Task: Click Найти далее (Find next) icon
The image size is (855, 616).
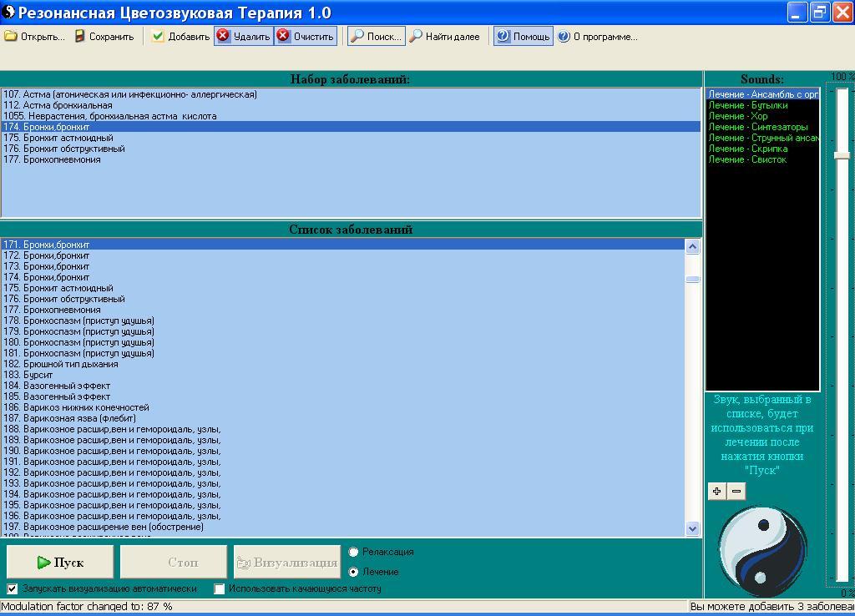Action: [x=415, y=36]
